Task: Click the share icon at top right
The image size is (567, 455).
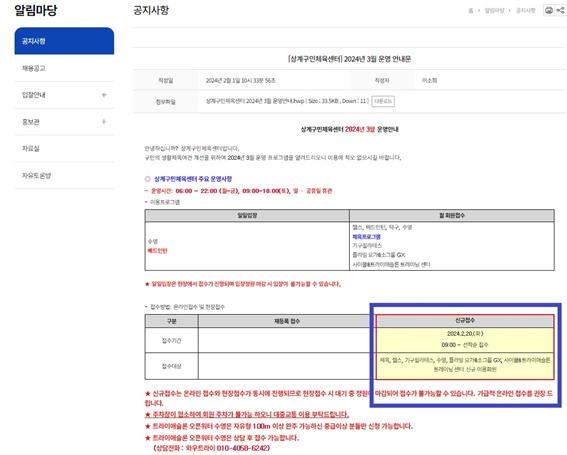Action: pyautogui.click(x=561, y=10)
